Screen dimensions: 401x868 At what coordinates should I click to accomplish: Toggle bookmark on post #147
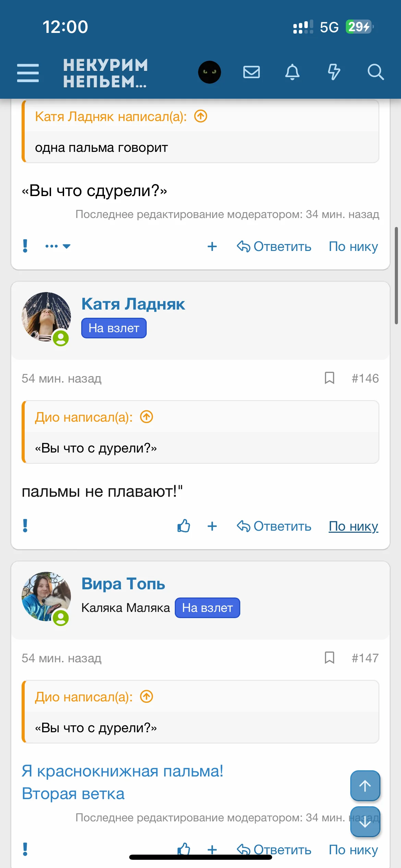point(328,658)
